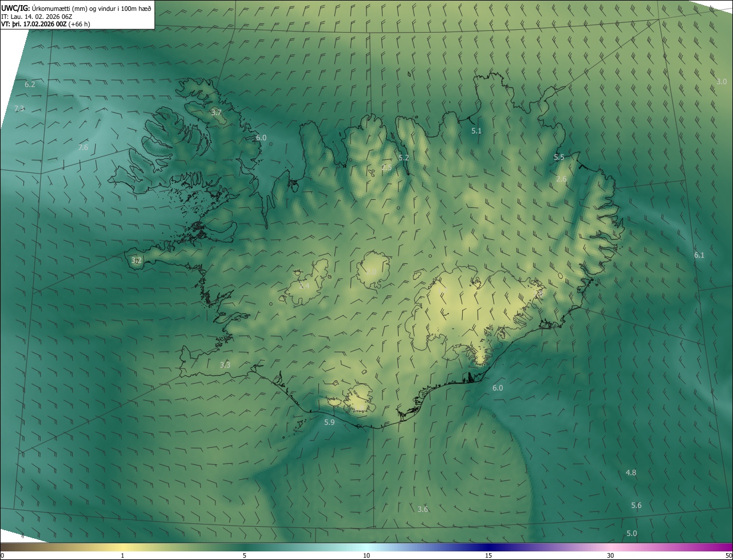
Task: Select the 7.6 value label offshore west
Action: click(83, 148)
